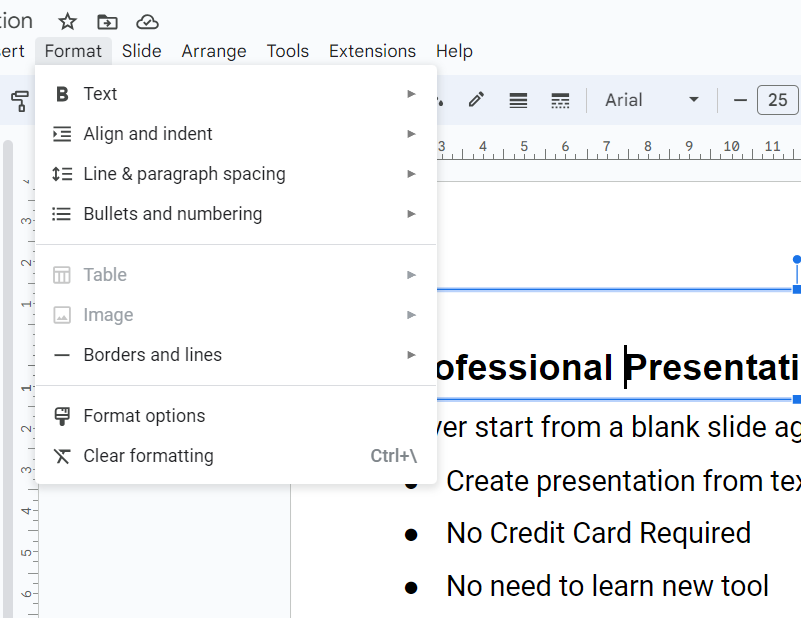Click the font size field showing 25
The image size is (801, 618).
pos(778,100)
